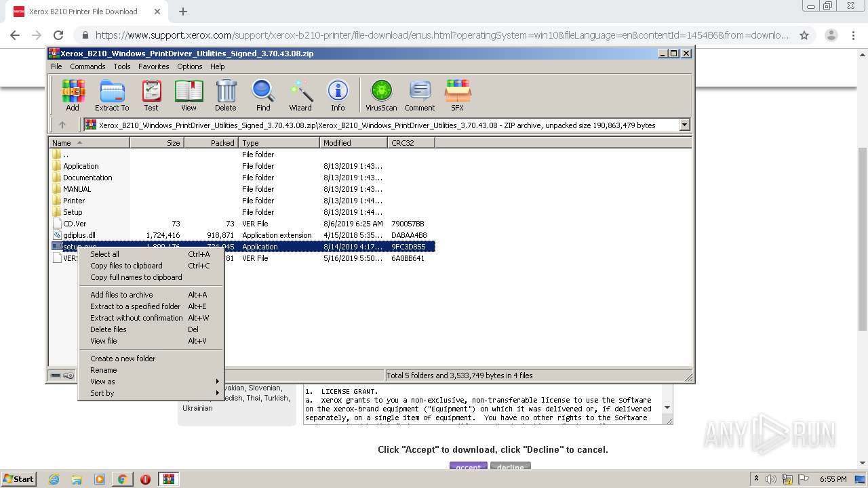The height and width of the screenshot is (488, 868).
Task: Go up one folder level arrow
Action: point(62,125)
